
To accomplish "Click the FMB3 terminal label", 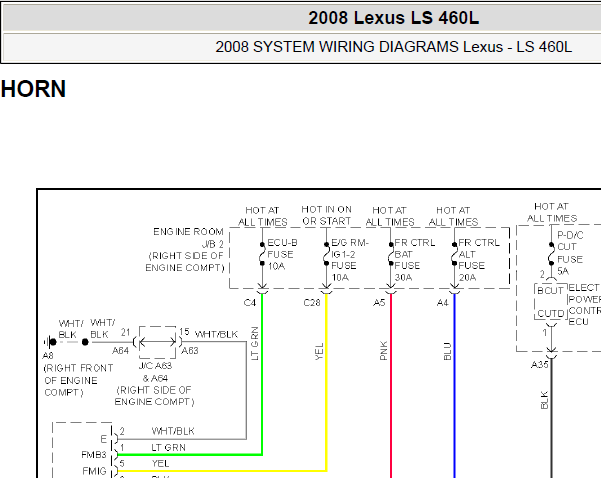I will [94, 455].
